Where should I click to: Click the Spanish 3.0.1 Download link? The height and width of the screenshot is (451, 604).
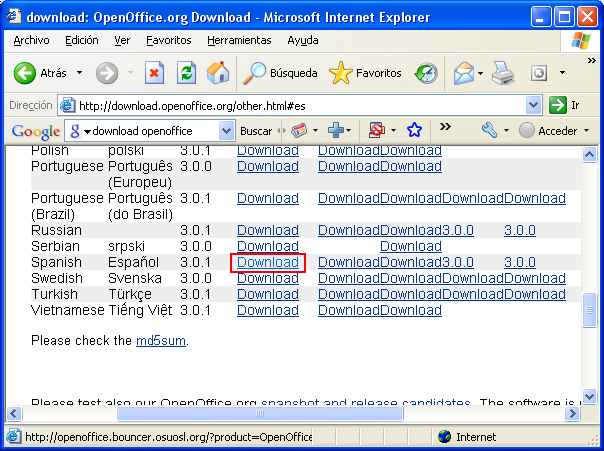267,262
